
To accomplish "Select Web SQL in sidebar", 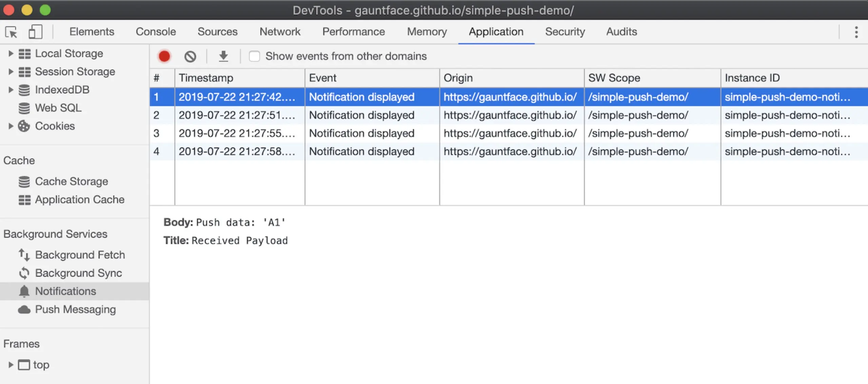I will (x=58, y=108).
